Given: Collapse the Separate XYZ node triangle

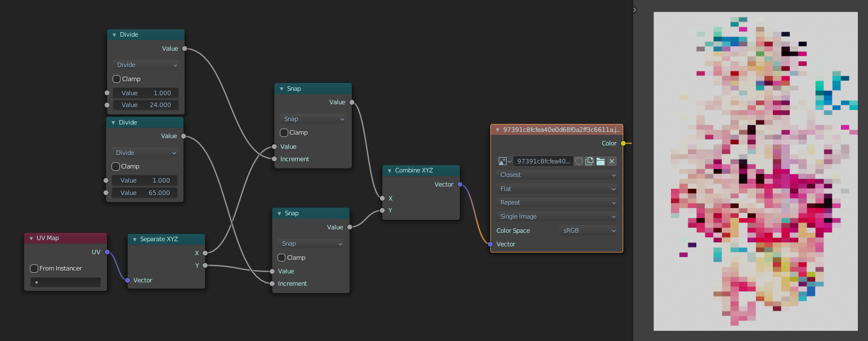Looking at the screenshot, I should coord(135,240).
